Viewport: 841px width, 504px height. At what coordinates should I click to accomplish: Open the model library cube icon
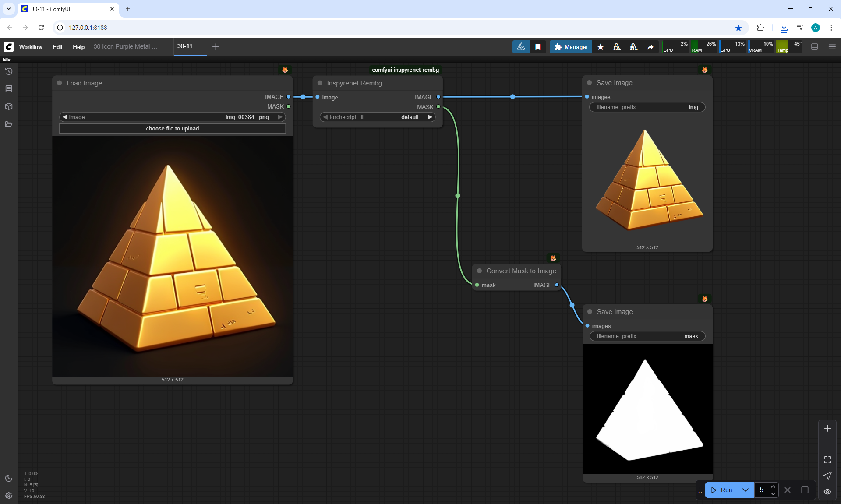point(9,106)
